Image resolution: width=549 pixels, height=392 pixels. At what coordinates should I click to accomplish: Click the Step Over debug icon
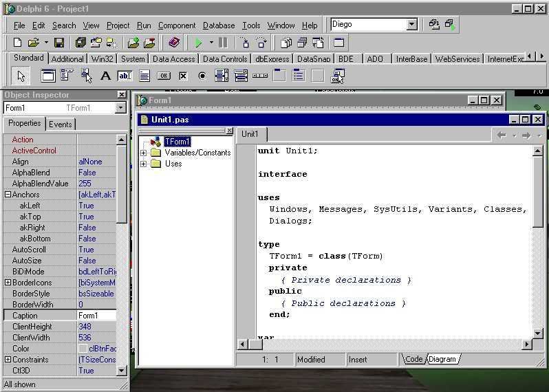click(x=261, y=43)
